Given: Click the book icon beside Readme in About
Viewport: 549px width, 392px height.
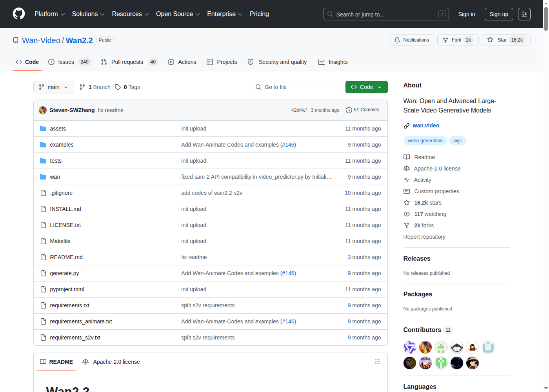Looking at the screenshot, I should coord(407,157).
